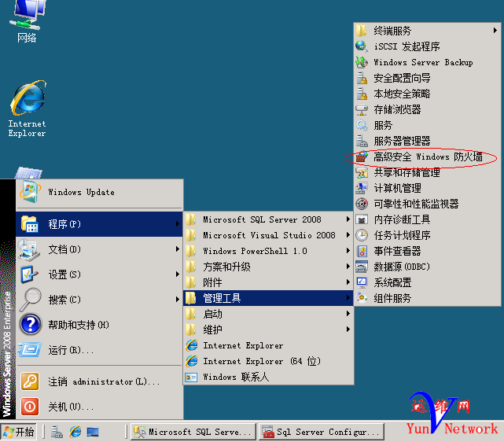Click the 文档(D) documents icon

click(29, 249)
